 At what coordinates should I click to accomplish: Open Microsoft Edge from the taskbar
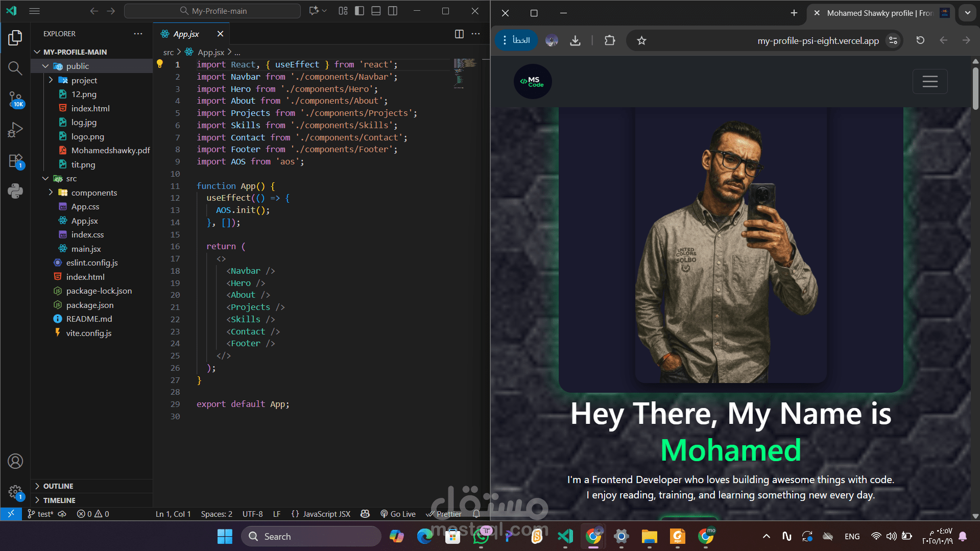coord(424,536)
